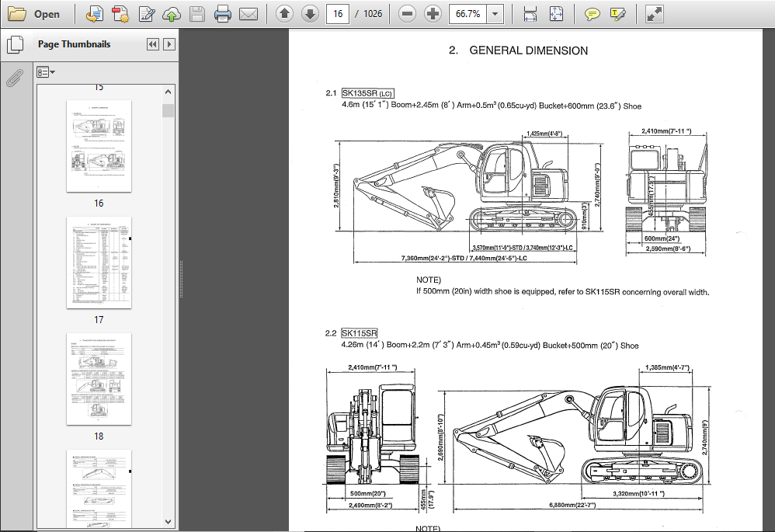Select the page 16 thumbnail
This screenshot has width=775, height=532.
[x=99, y=146]
